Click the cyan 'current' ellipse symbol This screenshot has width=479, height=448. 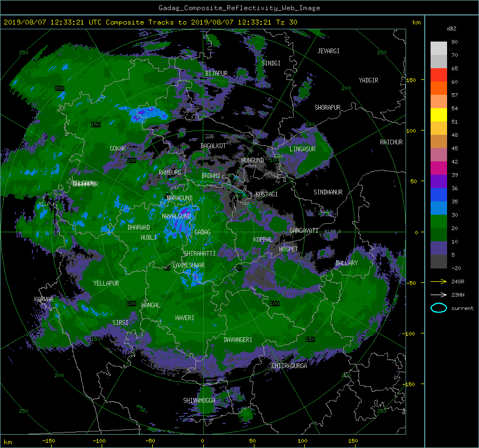pyautogui.click(x=439, y=308)
